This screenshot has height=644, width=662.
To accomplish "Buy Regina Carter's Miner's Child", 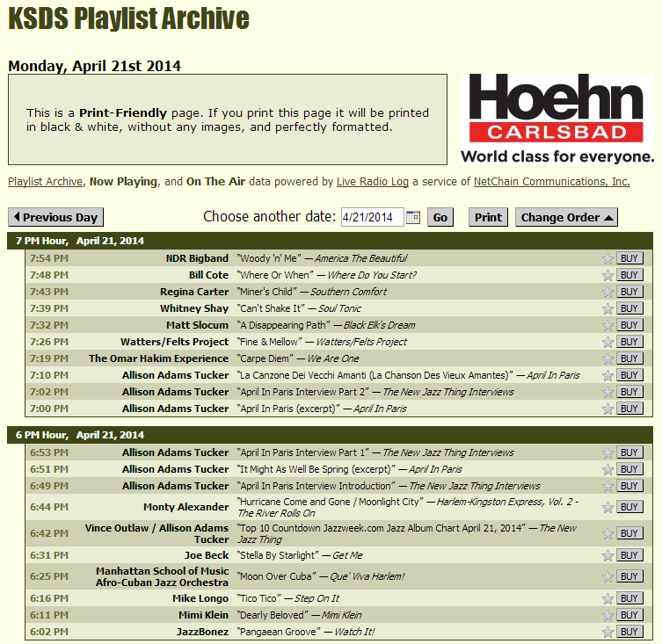I will coord(629,292).
